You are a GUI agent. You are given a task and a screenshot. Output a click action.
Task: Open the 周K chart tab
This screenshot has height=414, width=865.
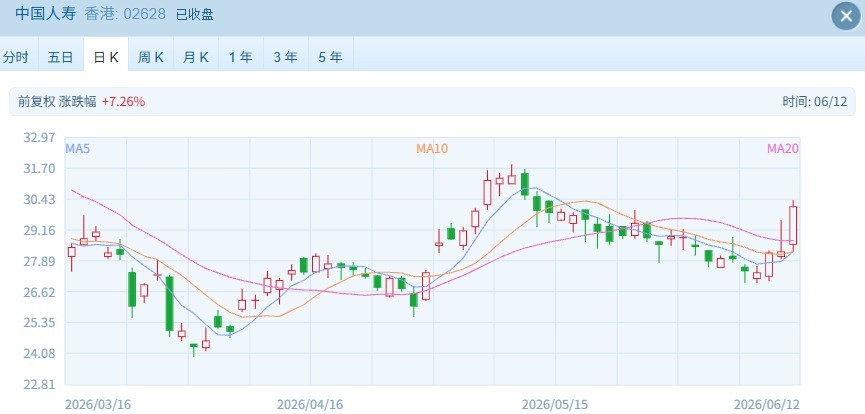[151, 57]
